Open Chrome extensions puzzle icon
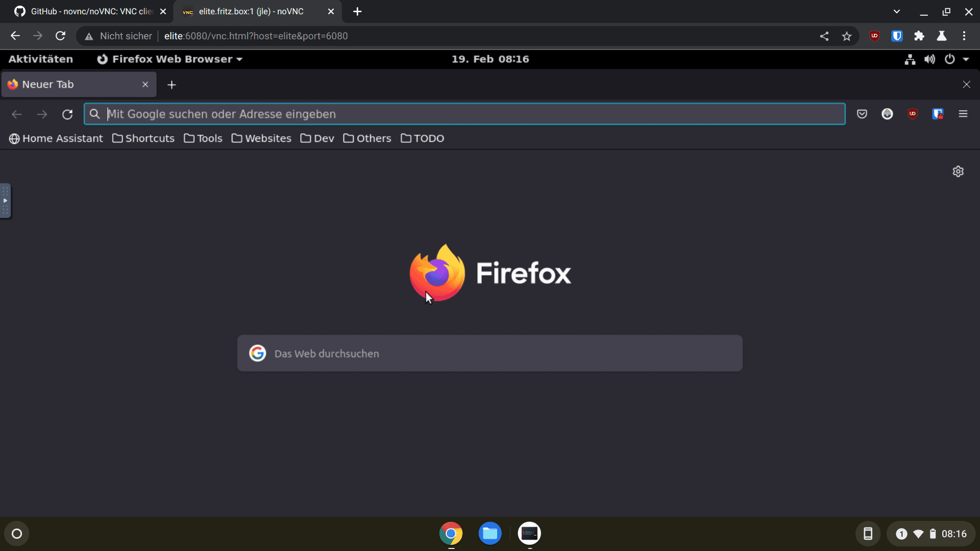This screenshot has width=980, height=551. coord(919,36)
